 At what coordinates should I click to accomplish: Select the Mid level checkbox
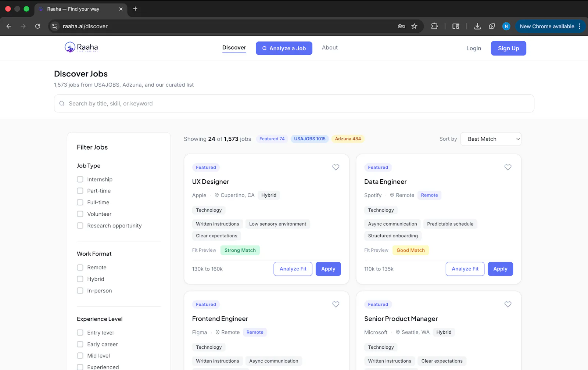(x=80, y=356)
